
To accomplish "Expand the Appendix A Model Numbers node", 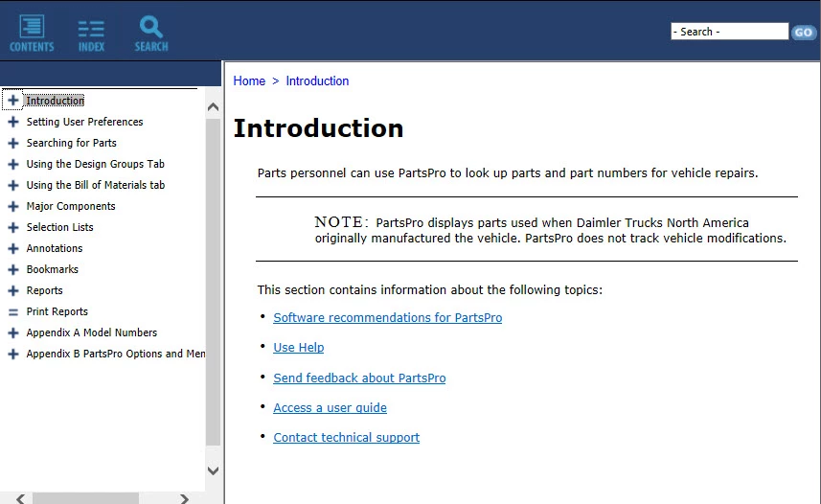I will click(13, 332).
